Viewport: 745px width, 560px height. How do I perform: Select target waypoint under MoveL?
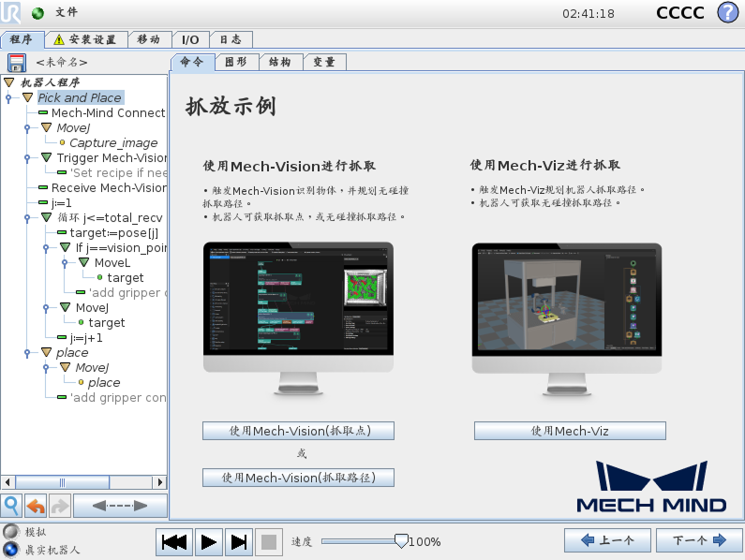[x=120, y=277]
